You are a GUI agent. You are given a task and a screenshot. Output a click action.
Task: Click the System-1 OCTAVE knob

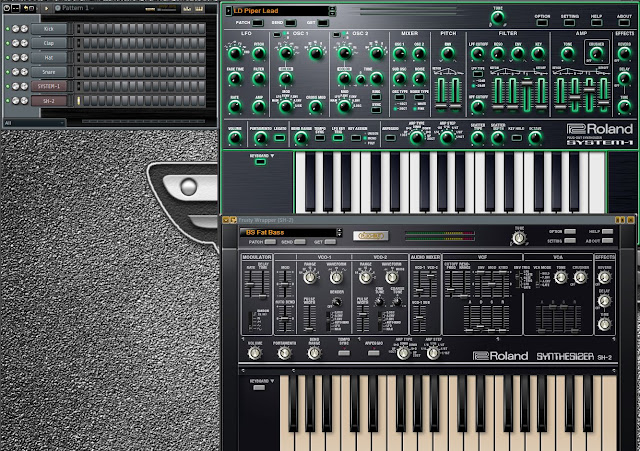tap(535, 138)
